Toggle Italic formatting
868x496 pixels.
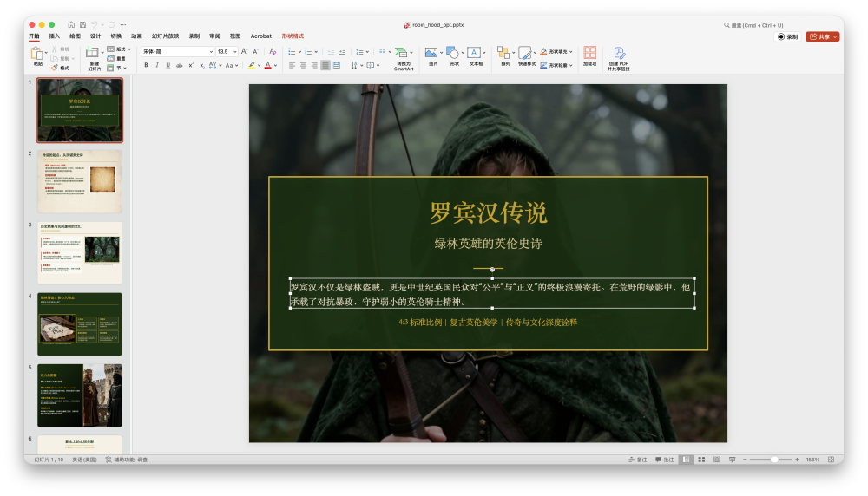tap(157, 65)
